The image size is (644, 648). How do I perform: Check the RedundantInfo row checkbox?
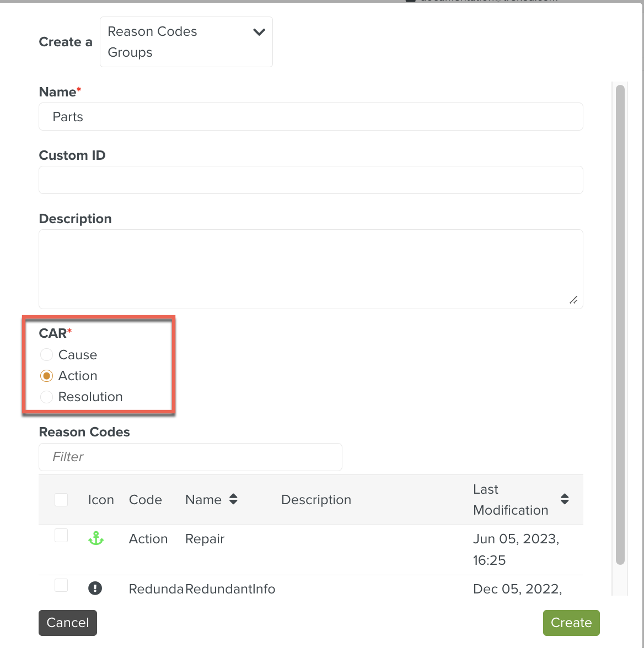[x=61, y=585]
